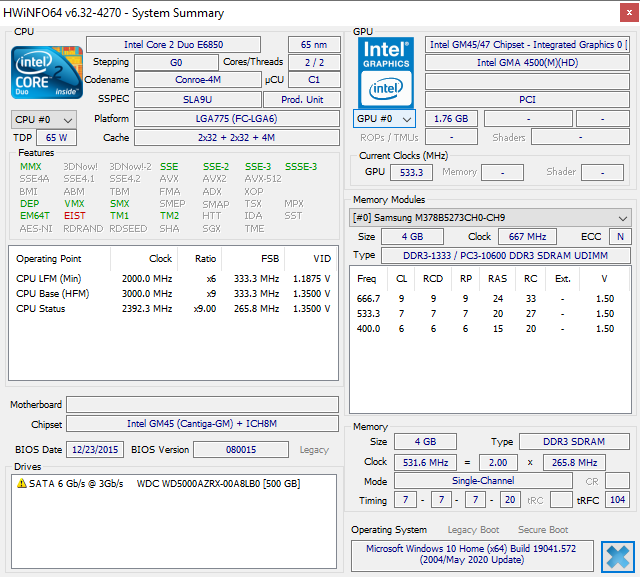Viewport: 640px width, 577px height.
Task: Click the Intel GM45/47 Chipset GPU name field
Action: point(527,44)
